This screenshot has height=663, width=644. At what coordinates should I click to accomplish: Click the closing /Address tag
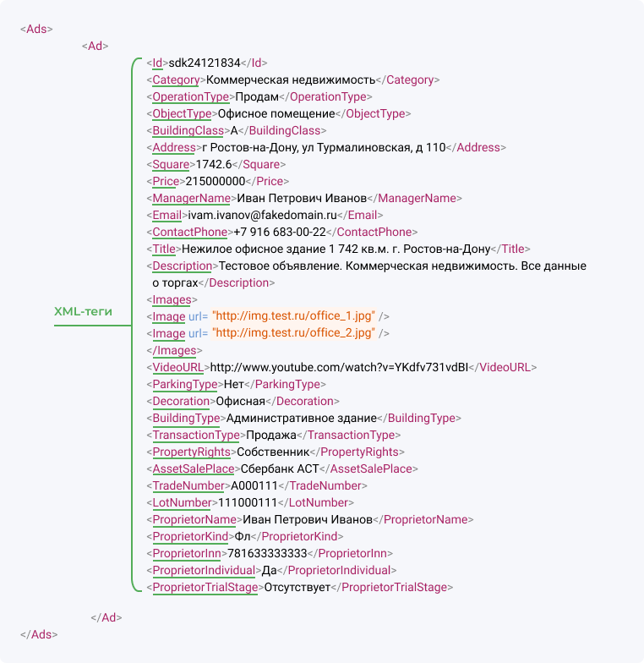point(476,147)
